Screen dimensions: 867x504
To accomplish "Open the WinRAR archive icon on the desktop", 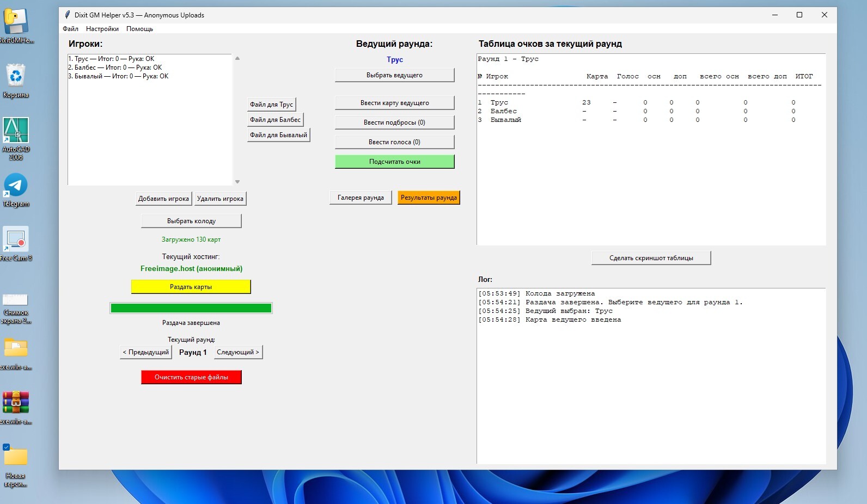I will click(x=16, y=408).
